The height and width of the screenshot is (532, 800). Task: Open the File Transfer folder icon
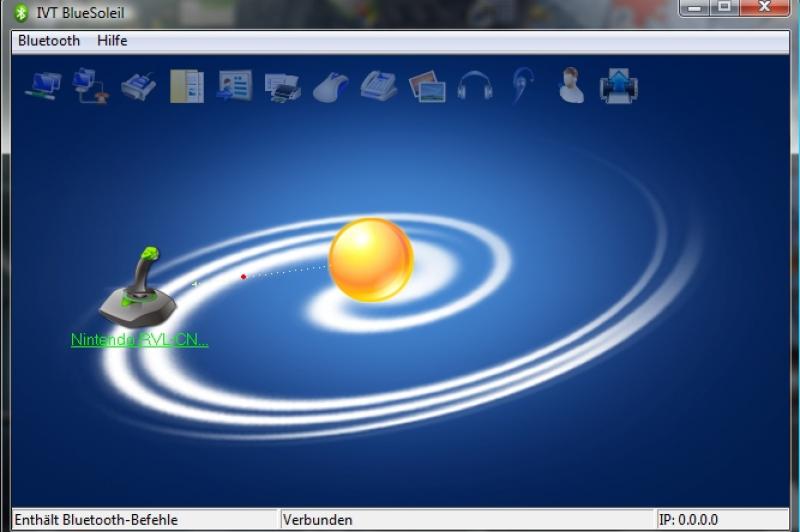click(x=187, y=86)
